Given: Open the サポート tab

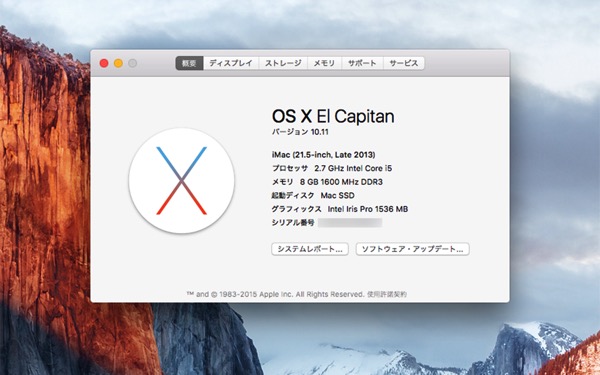Looking at the screenshot, I should pos(362,63).
